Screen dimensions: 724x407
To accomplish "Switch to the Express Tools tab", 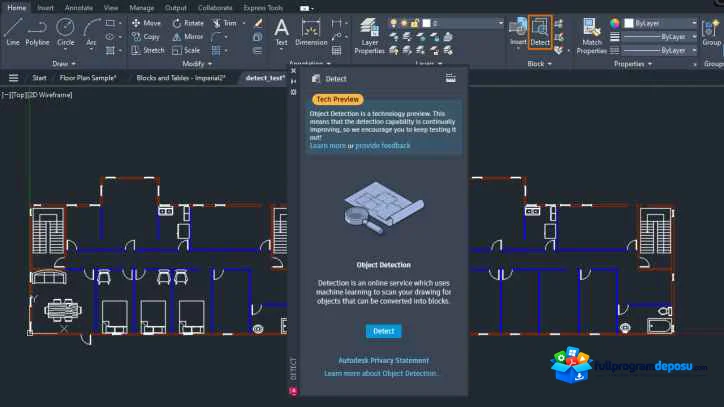I will [x=263, y=8].
